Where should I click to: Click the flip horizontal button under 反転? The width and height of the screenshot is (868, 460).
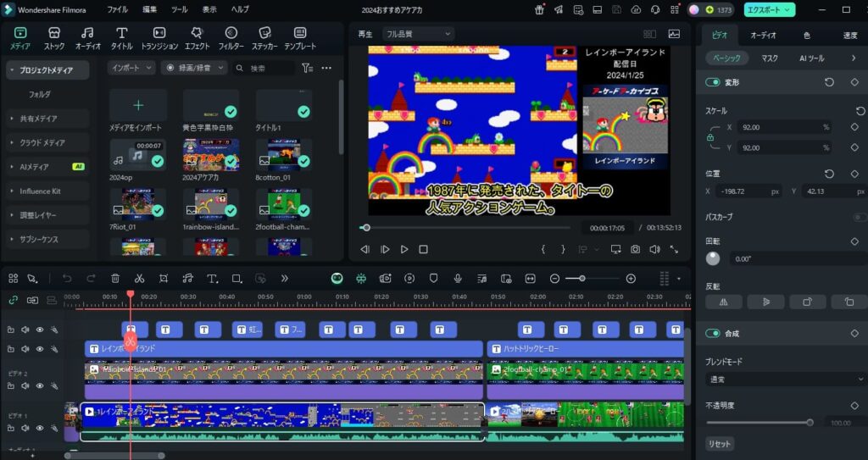tap(724, 302)
